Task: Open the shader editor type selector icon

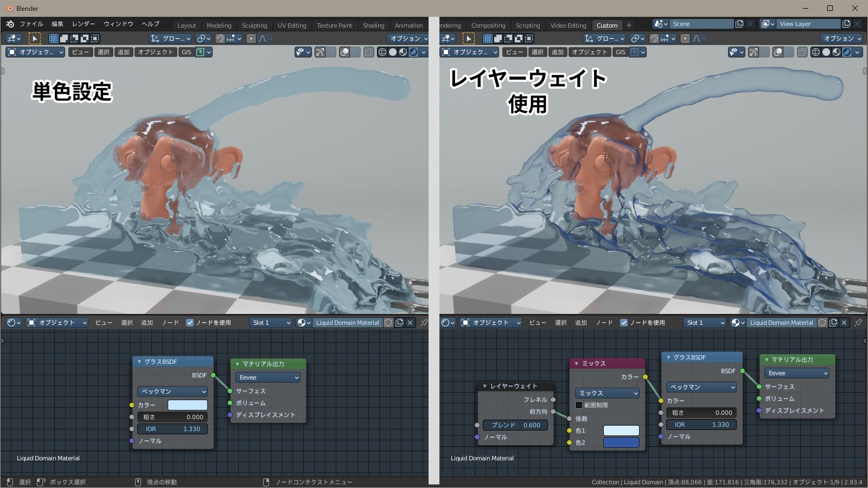Action: pyautogui.click(x=12, y=322)
